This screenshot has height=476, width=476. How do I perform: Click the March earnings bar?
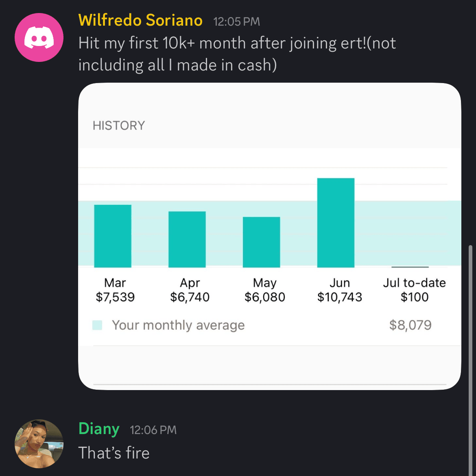[x=113, y=236]
